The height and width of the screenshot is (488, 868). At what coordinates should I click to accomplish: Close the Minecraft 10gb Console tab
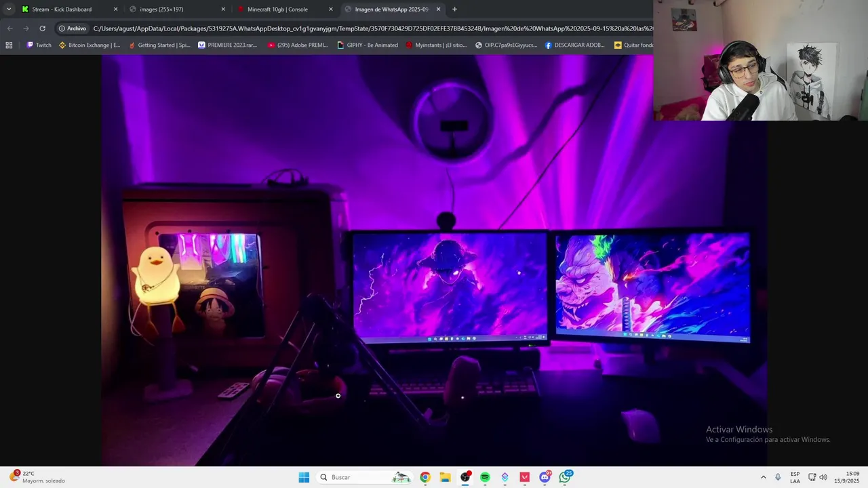331,9
